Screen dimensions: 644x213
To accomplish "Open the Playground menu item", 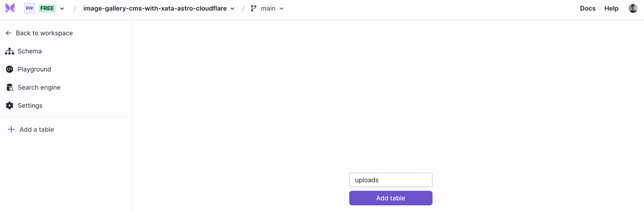I will (x=34, y=69).
